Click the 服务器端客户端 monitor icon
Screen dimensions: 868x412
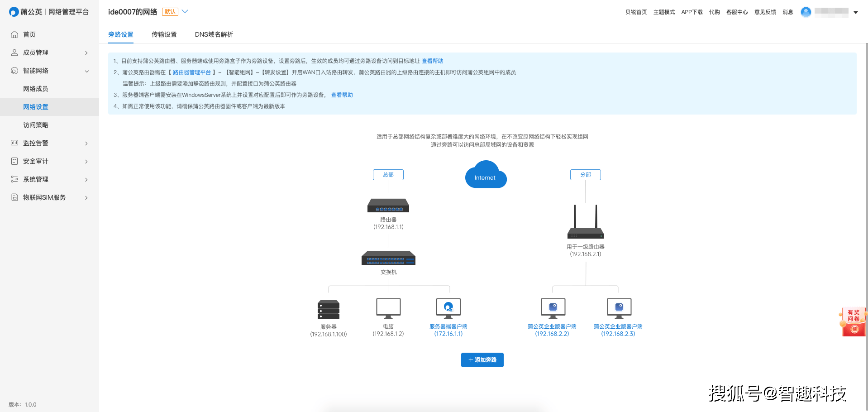click(448, 309)
